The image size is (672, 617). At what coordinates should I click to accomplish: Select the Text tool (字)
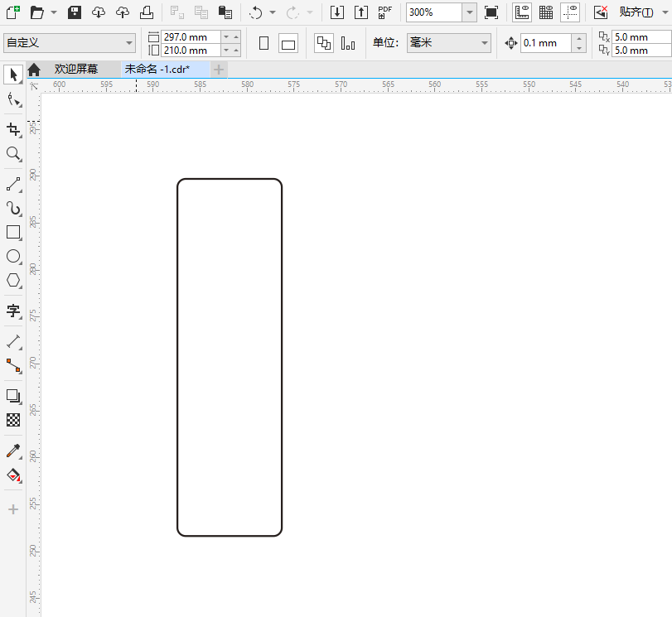(14, 311)
